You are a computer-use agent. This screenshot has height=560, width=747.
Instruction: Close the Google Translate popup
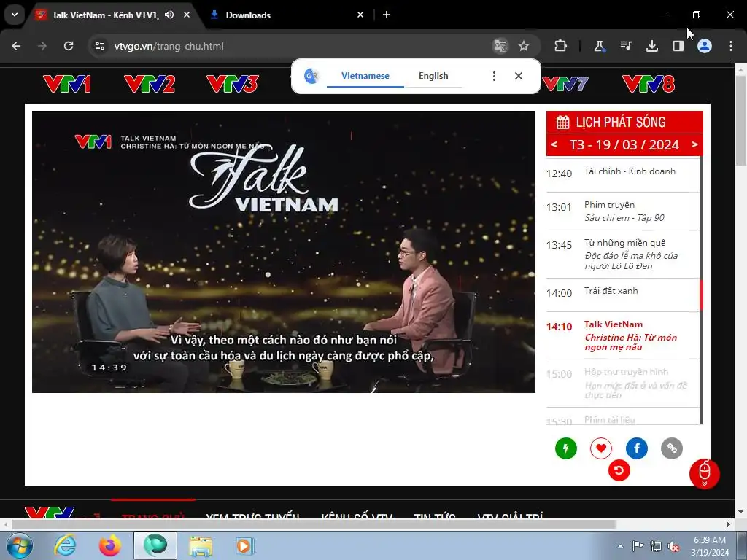point(519,76)
